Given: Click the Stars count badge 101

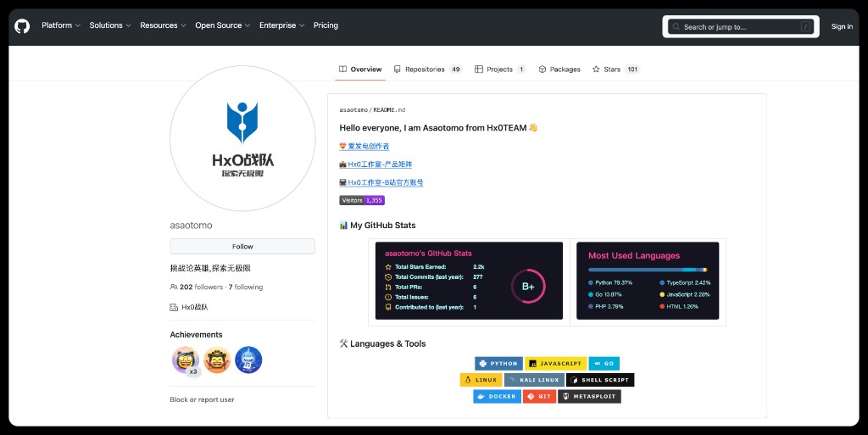Looking at the screenshot, I should point(632,70).
